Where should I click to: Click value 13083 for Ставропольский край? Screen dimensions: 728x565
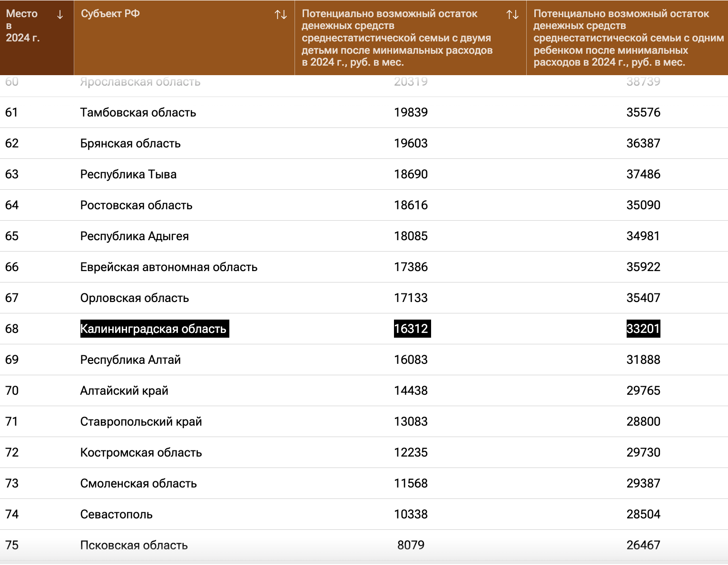click(x=411, y=421)
